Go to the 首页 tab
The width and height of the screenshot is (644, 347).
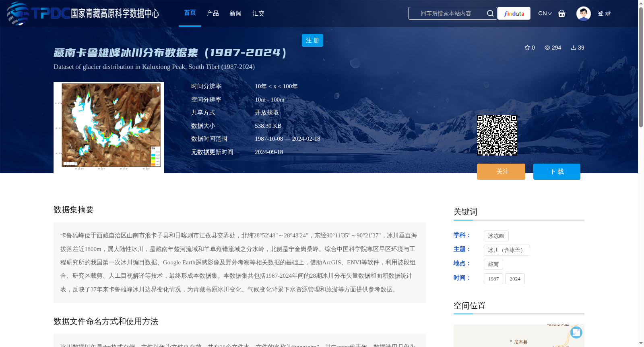click(190, 13)
